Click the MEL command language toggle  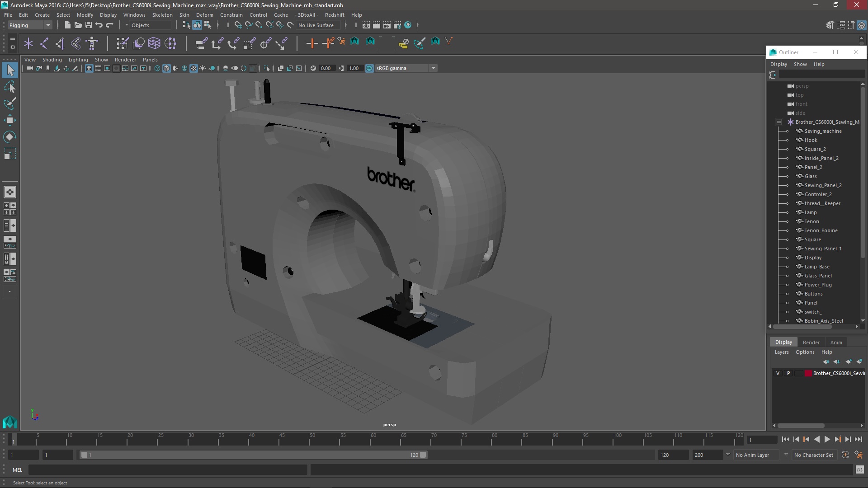coord(17,470)
